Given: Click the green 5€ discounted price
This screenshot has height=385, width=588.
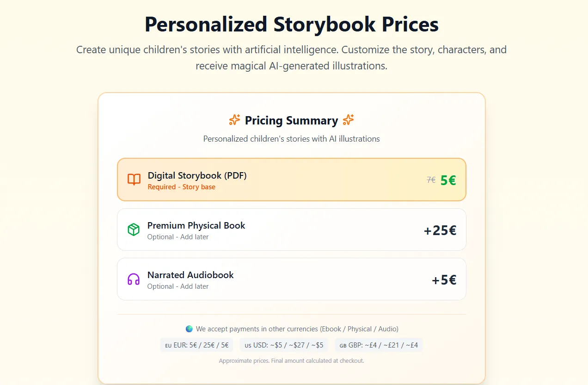Looking at the screenshot, I should pyautogui.click(x=448, y=180).
